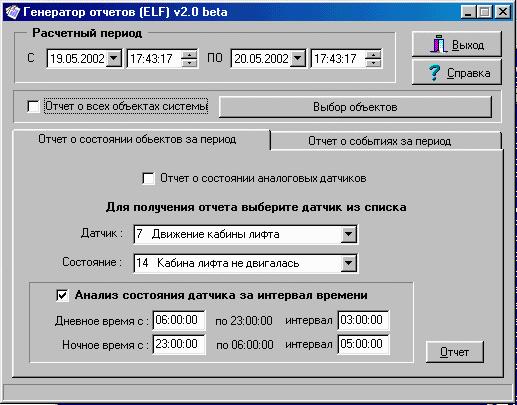Click the Дневное время start field 06:00:00

point(179,320)
